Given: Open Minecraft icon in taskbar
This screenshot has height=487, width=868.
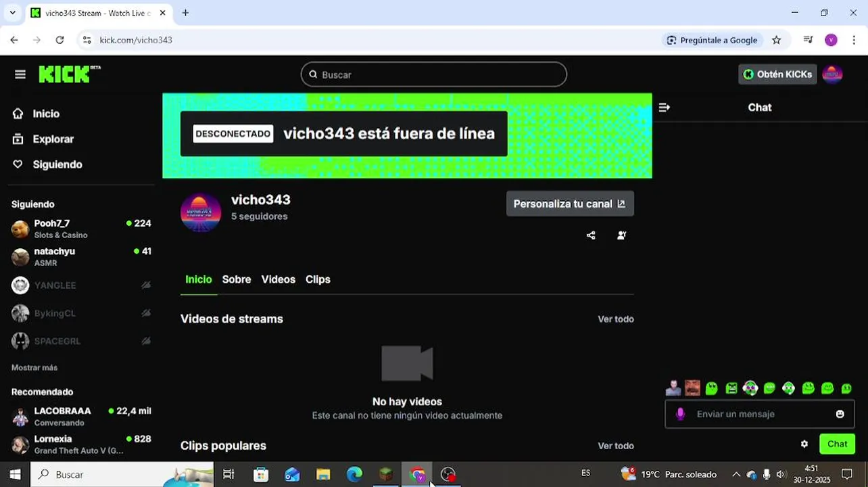Looking at the screenshot, I should tap(386, 474).
